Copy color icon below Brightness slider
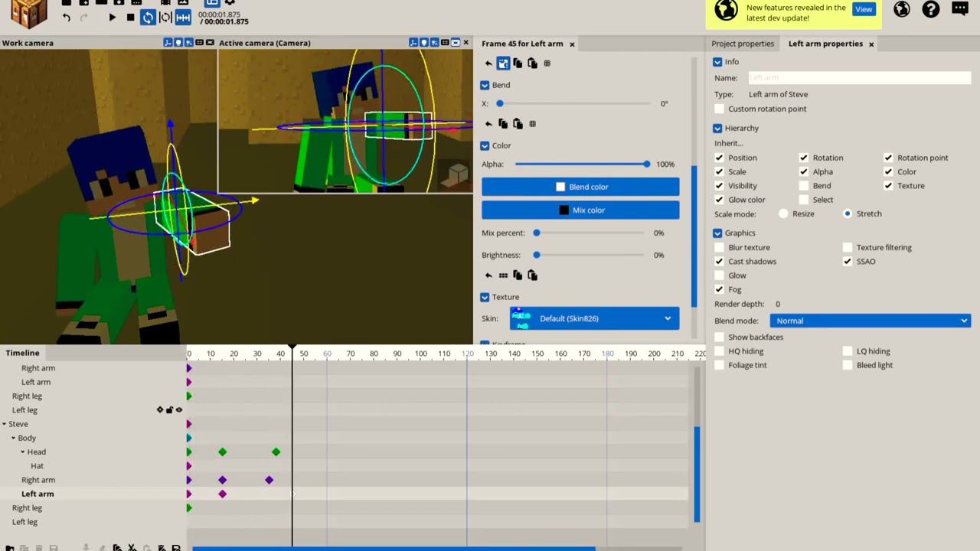The height and width of the screenshot is (551, 980). tap(518, 275)
